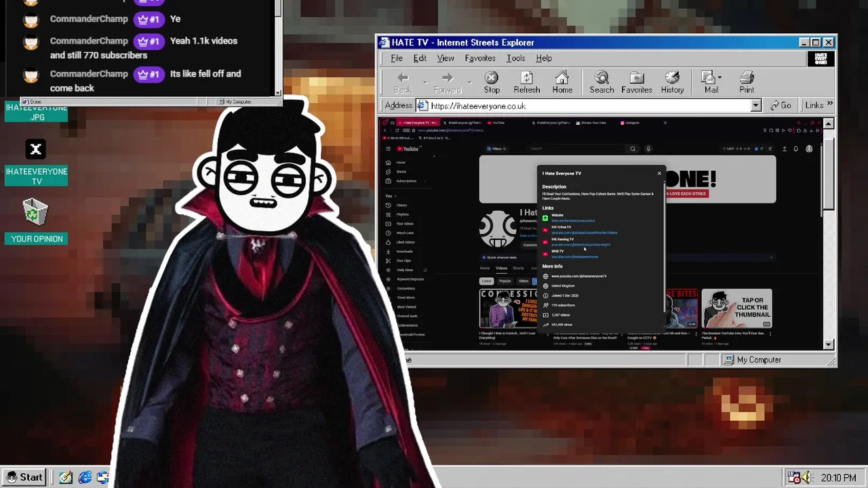Open the Favorites menu in the menu bar
Image resolution: width=868 pixels, height=488 pixels.
tap(479, 58)
